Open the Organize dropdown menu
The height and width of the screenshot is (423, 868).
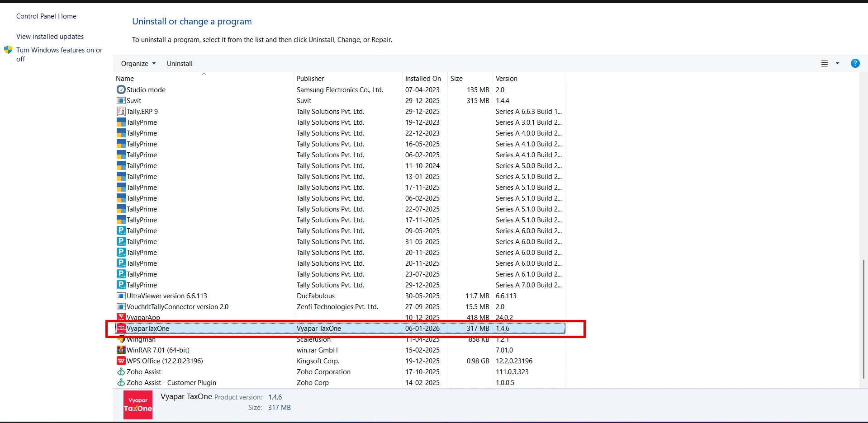pyautogui.click(x=138, y=64)
